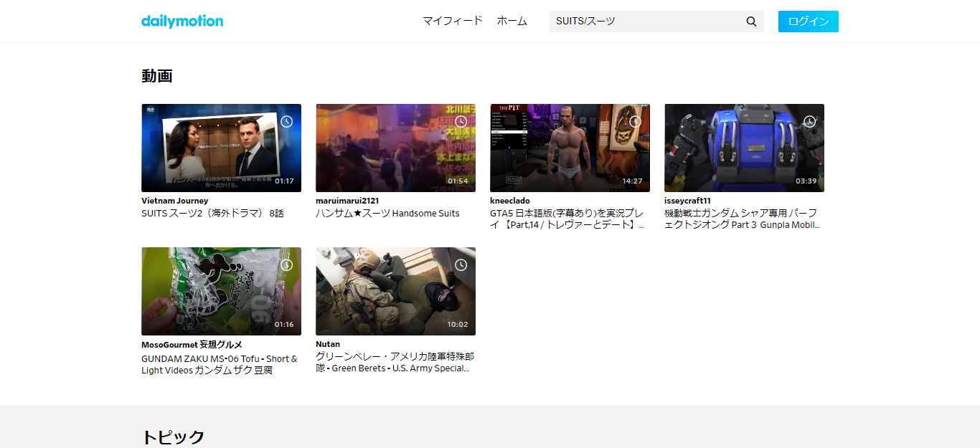This screenshot has width=980, height=448.
Task: Open title GUNDAM ZAKU MS-06 Tofu
Action: 220,364
